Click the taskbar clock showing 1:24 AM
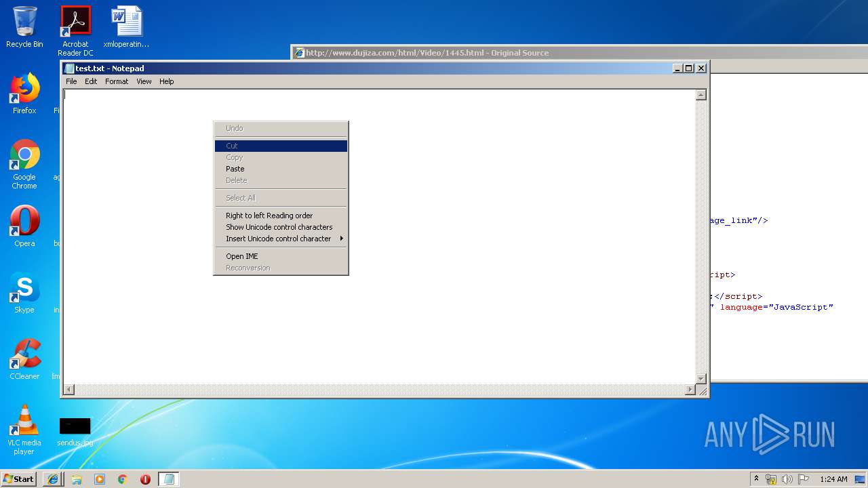Screen dimensions: 868x488 coord(833,479)
